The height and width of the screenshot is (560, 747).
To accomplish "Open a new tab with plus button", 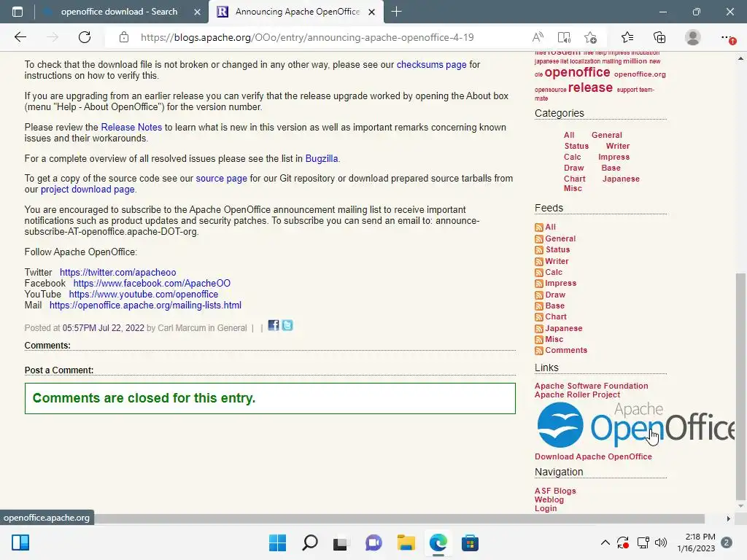I will click(x=396, y=12).
